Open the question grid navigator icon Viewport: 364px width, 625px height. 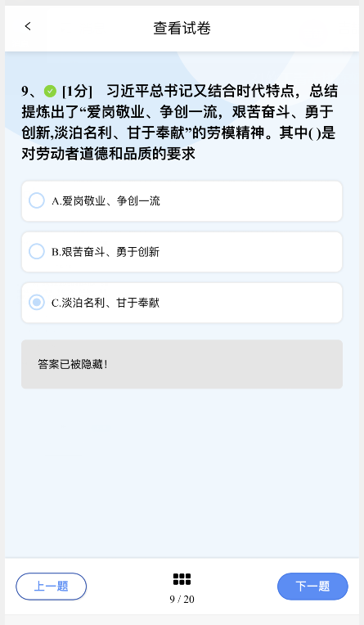182,579
